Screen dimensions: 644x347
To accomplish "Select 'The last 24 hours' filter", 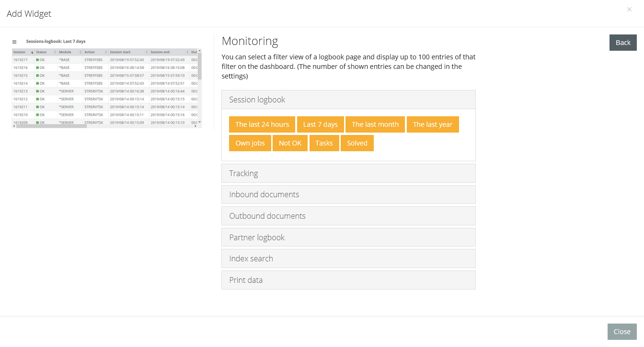I will (262, 124).
